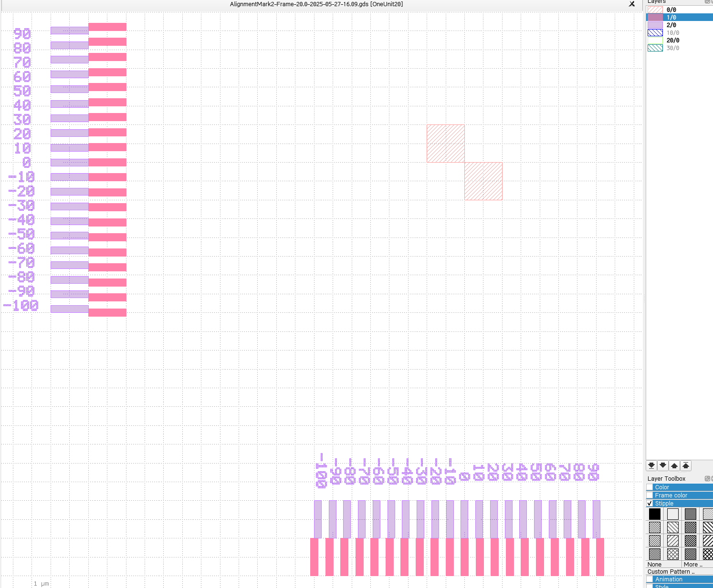Move selected layer to top of list
Screen dimensions: 713x588
[686, 465]
